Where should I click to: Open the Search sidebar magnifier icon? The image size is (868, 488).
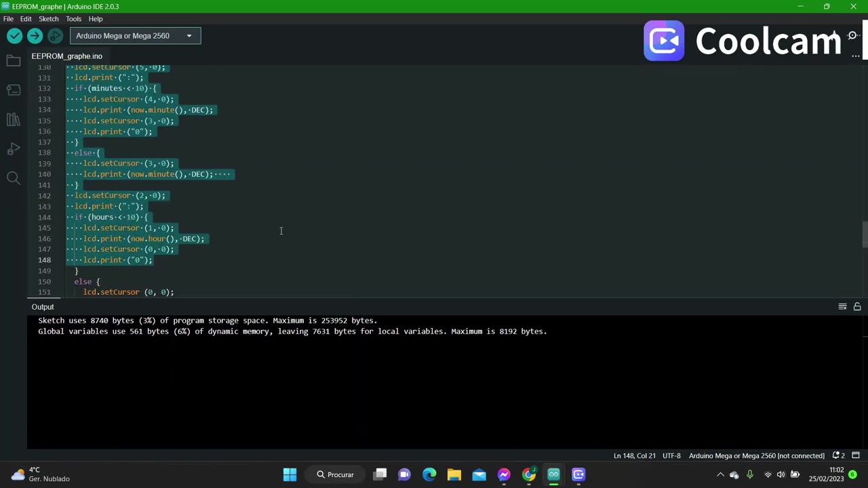(x=13, y=178)
